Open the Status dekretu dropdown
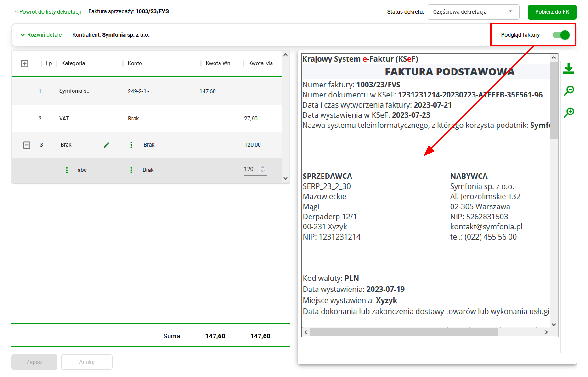This screenshot has height=377, width=588. pyautogui.click(x=473, y=12)
